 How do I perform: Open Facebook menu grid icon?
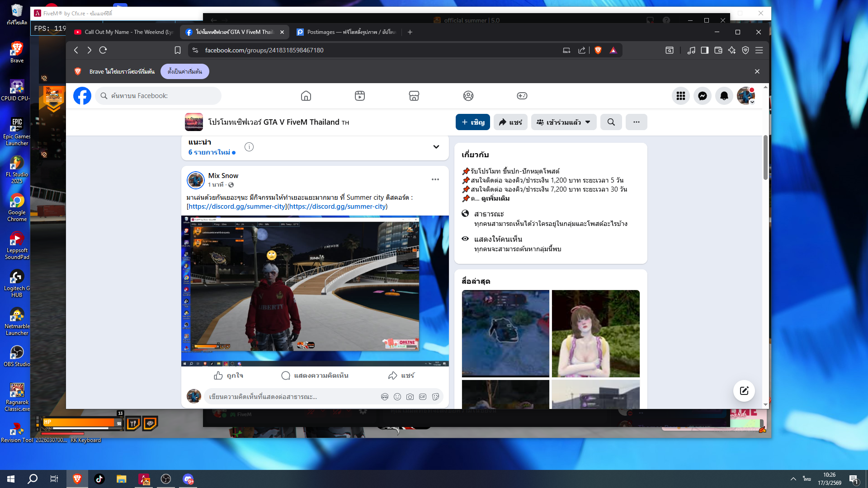point(681,96)
